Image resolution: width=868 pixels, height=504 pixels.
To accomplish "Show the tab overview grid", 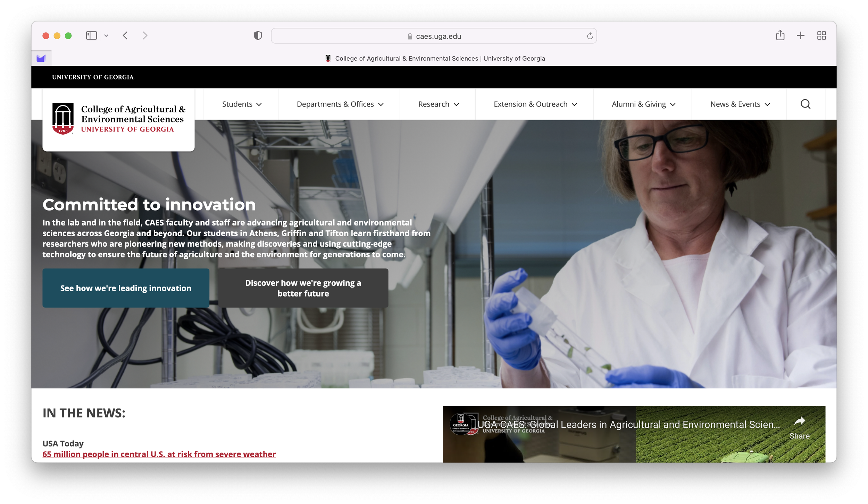I will (821, 36).
